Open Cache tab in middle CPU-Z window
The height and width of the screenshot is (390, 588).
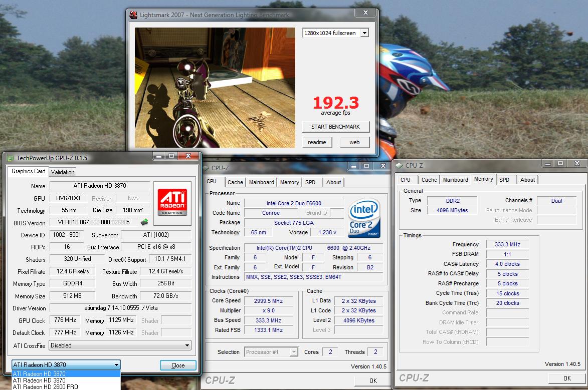pos(235,182)
